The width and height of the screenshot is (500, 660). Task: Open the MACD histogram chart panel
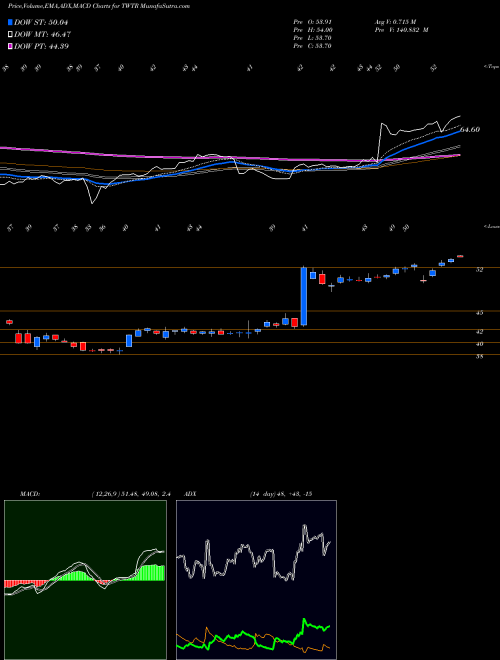85,580
